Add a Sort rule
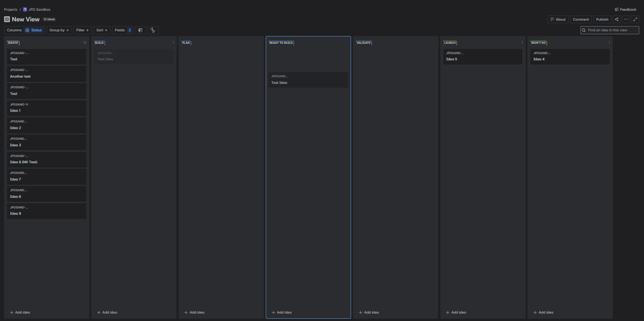Image resolution: width=644 pixels, height=321 pixels. (102, 30)
